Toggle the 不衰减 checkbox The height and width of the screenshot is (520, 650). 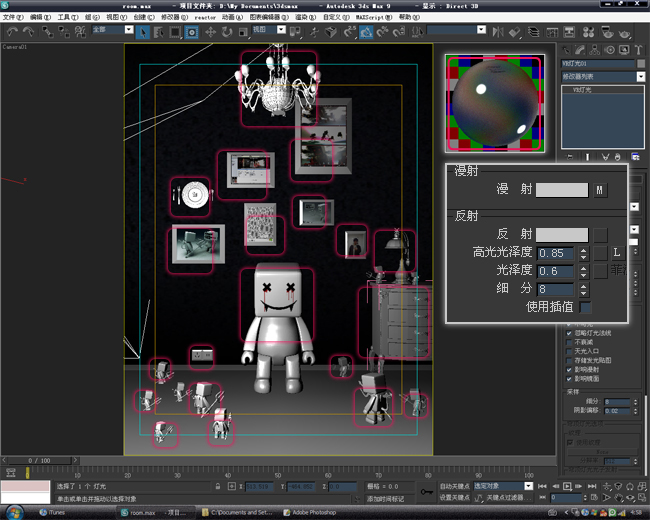tap(569, 342)
